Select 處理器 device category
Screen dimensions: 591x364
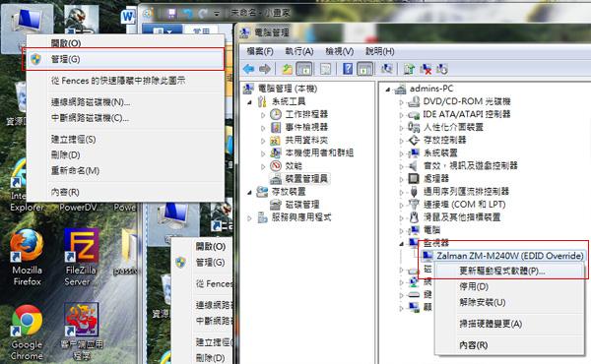[x=435, y=178]
